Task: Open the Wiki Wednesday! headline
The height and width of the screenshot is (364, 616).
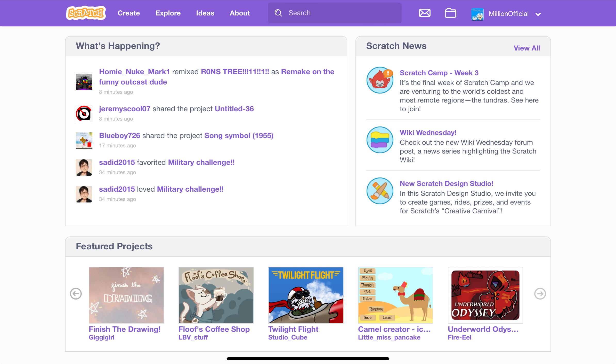Action: pos(428,133)
